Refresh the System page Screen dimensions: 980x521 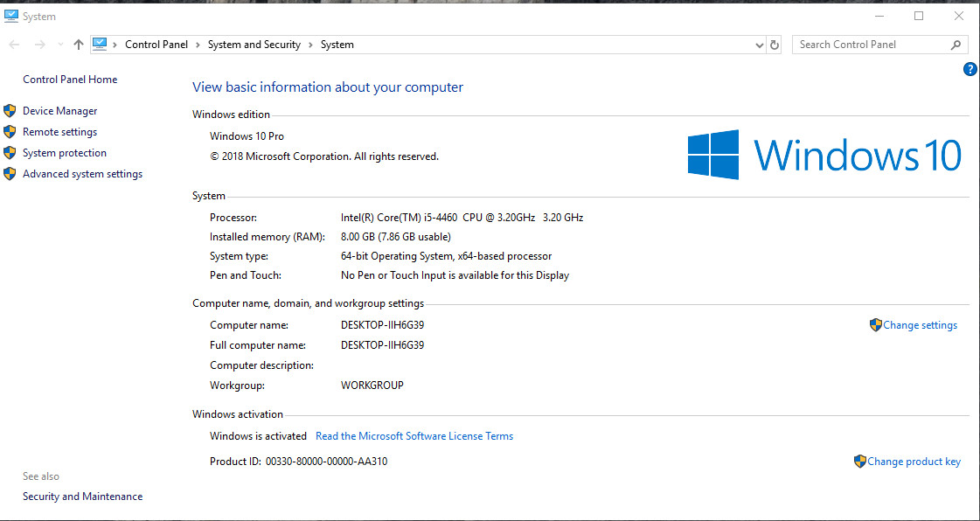coord(775,45)
